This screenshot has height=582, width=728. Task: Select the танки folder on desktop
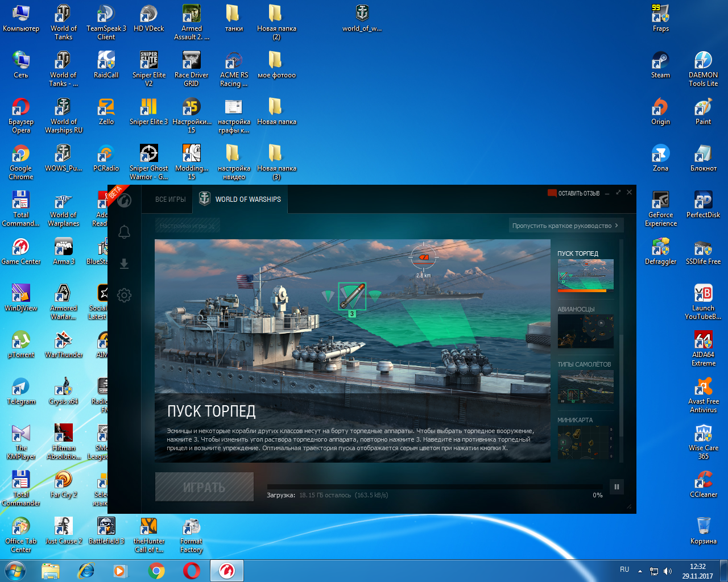[x=234, y=18]
